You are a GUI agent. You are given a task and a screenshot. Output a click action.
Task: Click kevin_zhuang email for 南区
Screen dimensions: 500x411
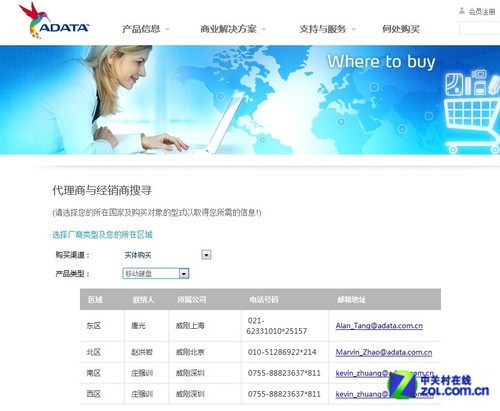tap(385, 373)
